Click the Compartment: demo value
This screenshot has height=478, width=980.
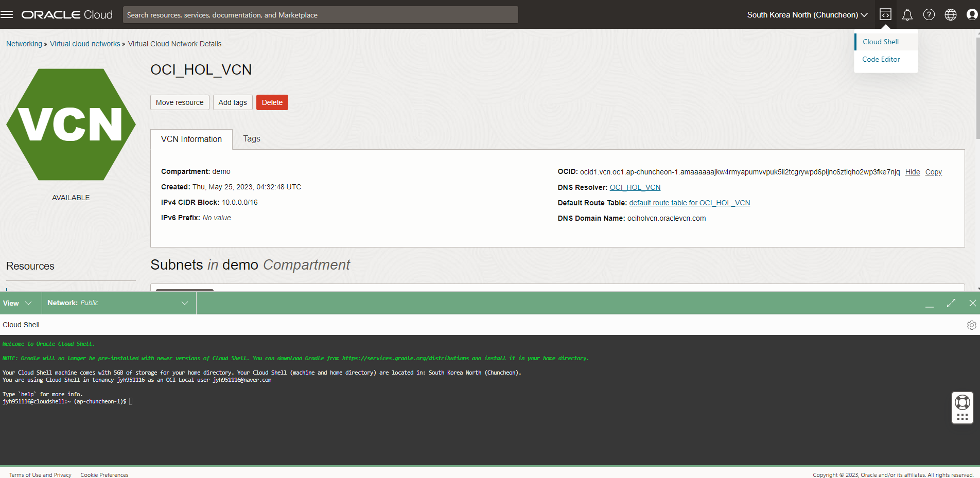click(x=221, y=171)
